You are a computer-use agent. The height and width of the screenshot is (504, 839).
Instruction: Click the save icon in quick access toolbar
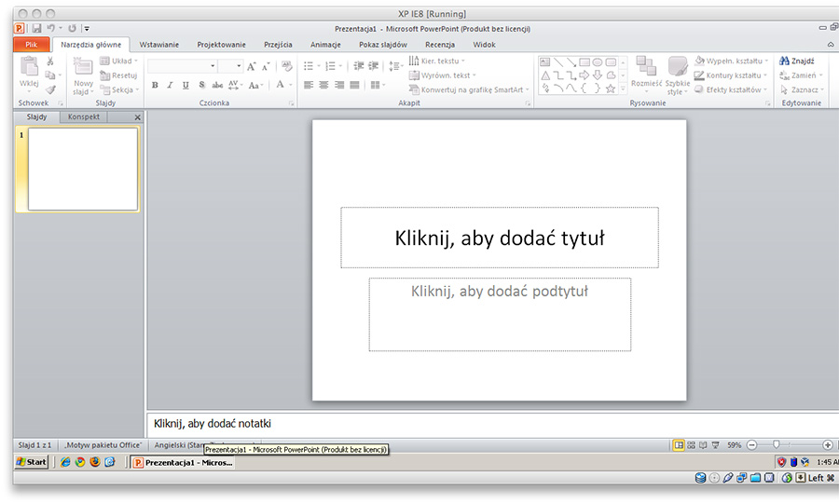point(37,29)
